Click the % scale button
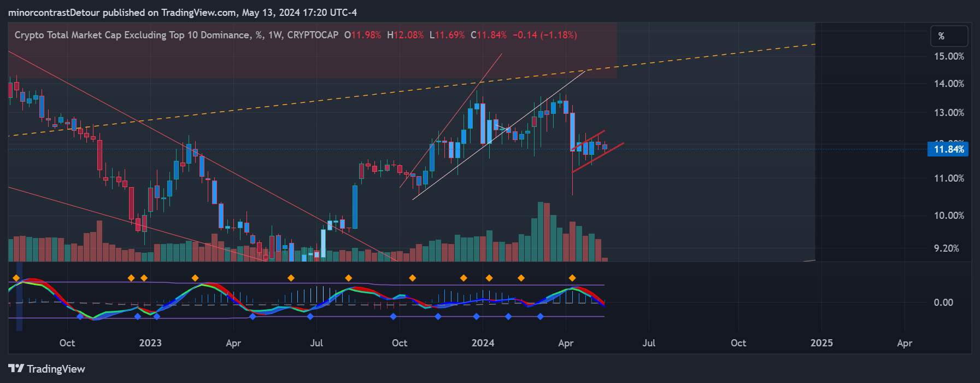The image size is (980, 383). (x=949, y=36)
